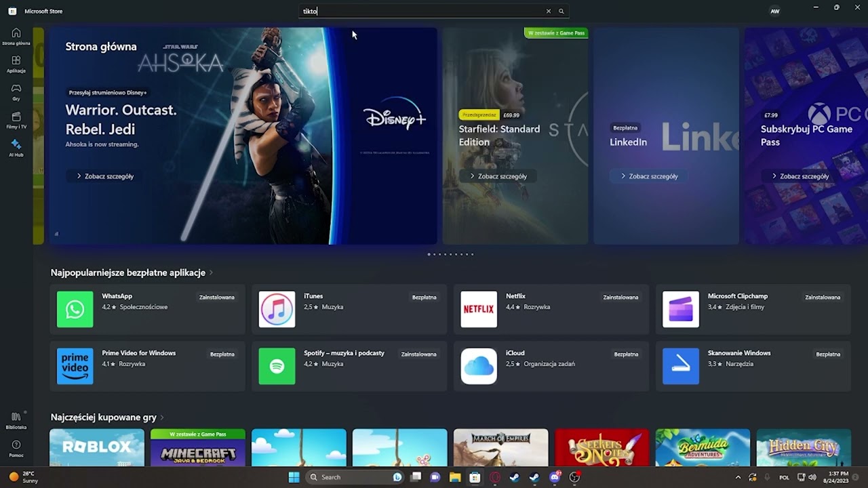Open the Seekers Notes game thumbnail

pos(602,447)
